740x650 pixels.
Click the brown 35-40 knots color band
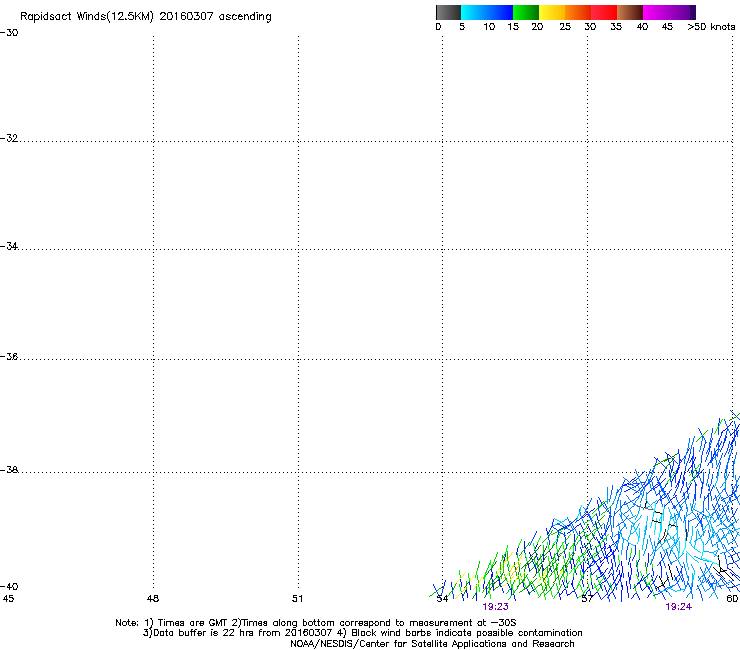[x=630, y=12]
